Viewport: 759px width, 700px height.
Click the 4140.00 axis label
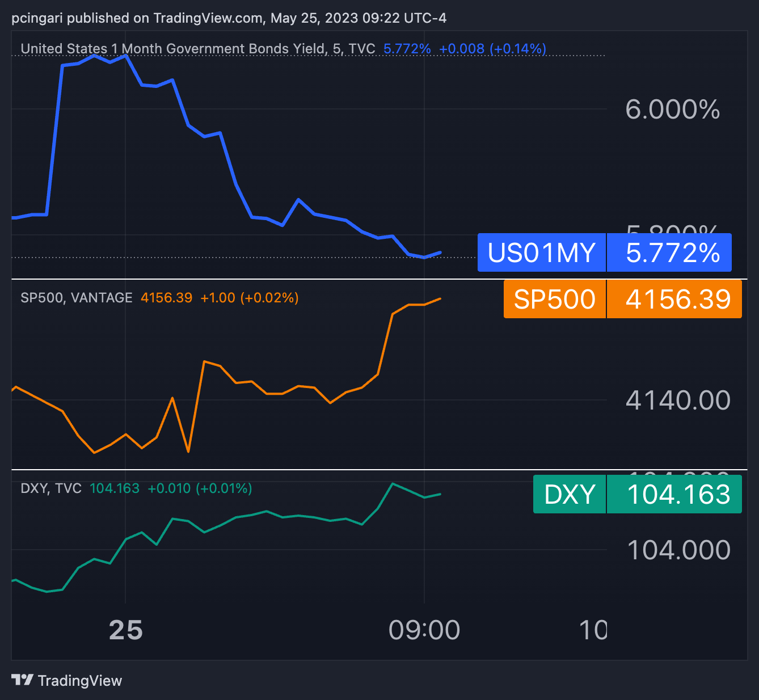(x=678, y=400)
